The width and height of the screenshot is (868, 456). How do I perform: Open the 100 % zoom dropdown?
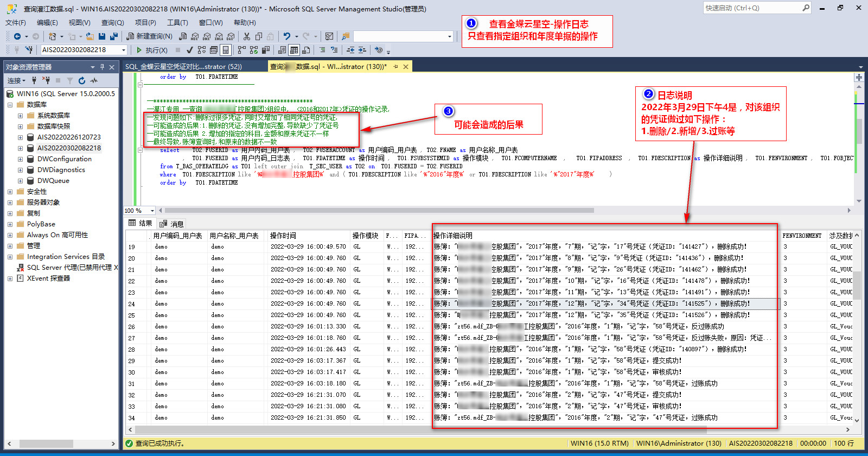click(152, 211)
